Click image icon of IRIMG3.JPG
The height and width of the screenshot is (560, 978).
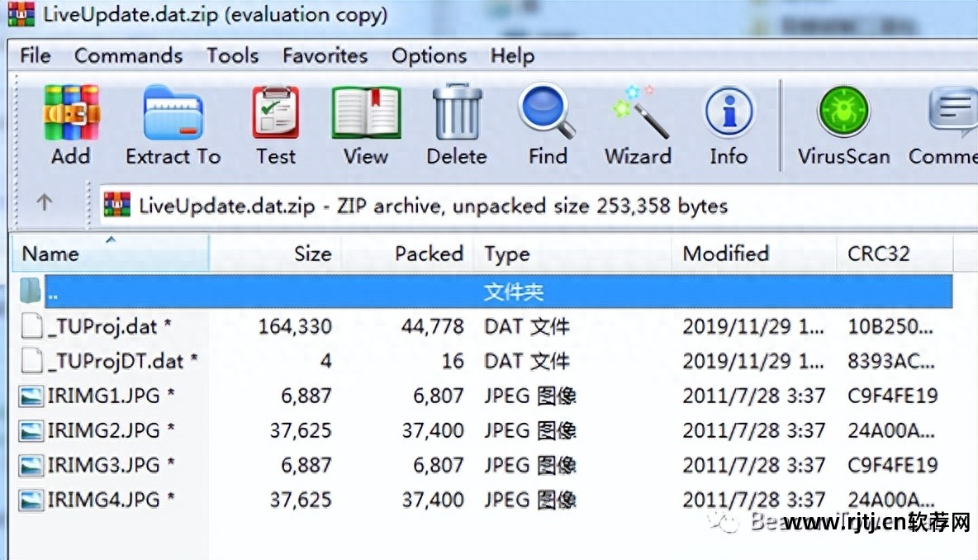click(31, 465)
